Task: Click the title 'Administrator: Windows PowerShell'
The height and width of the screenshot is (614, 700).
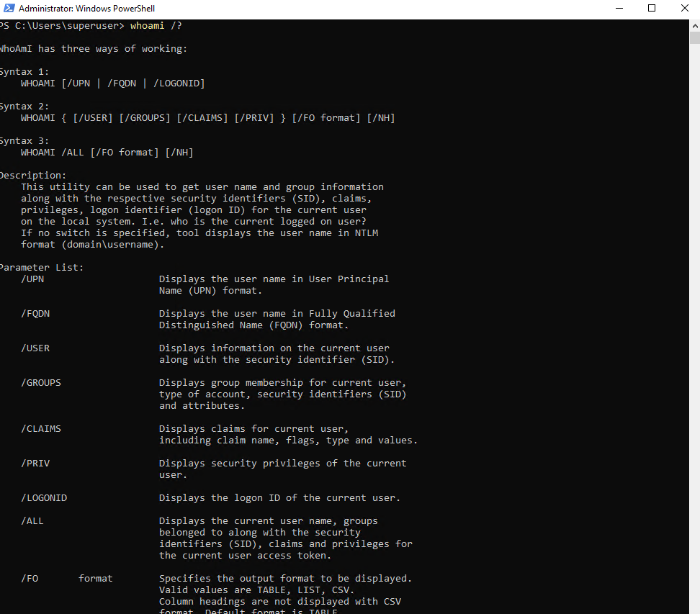Action: (86, 9)
